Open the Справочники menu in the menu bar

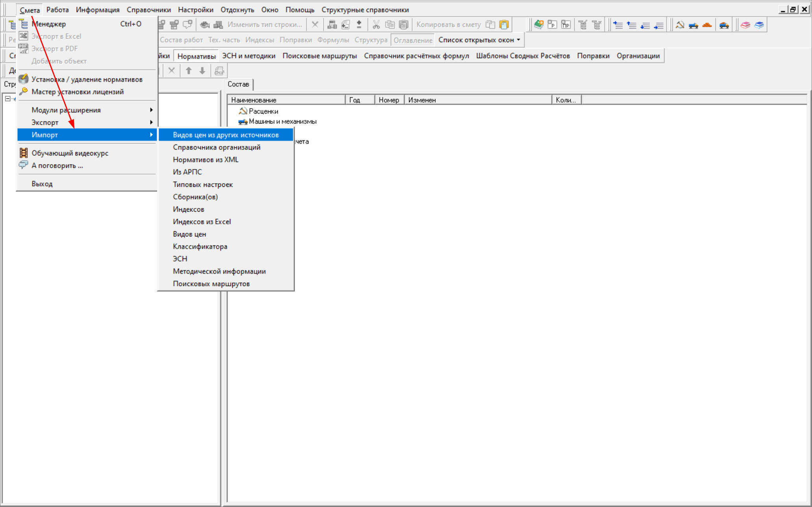149,10
